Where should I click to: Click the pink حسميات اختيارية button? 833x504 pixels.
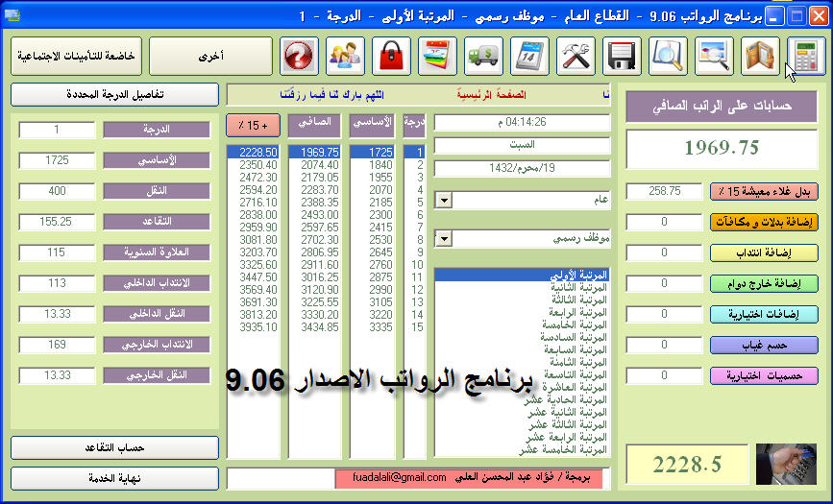[764, 376]
